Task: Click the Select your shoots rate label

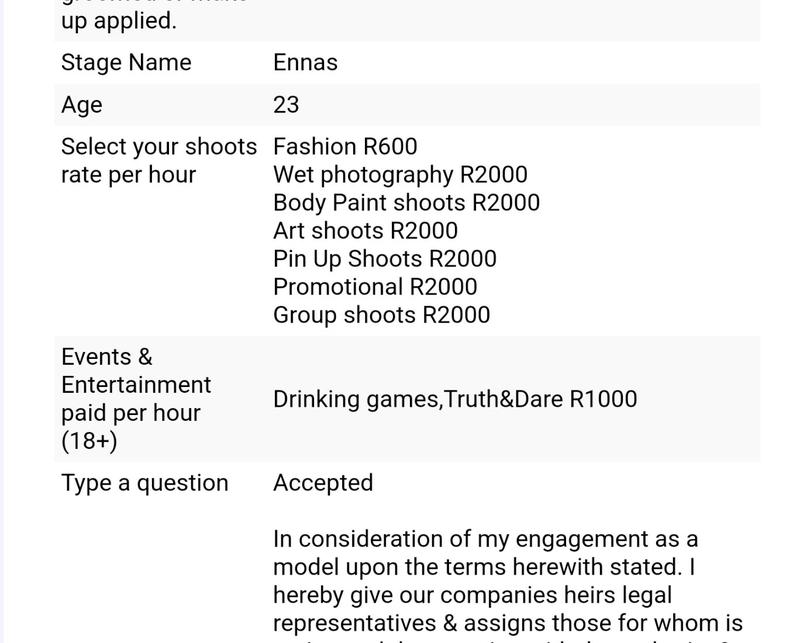Action: 159,161
